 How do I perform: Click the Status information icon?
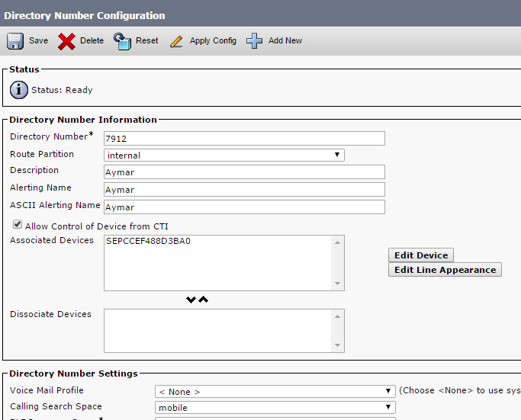pyautogui.click(x=19, y=90)
